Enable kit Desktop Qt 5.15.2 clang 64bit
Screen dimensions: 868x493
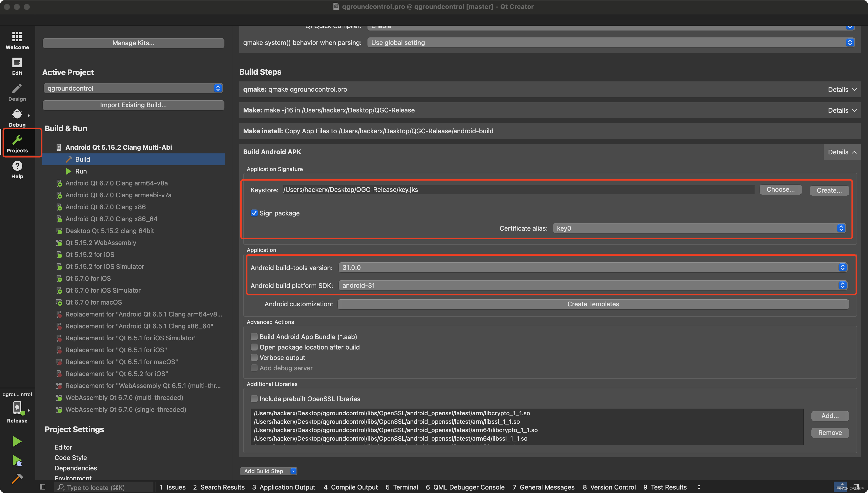point(109,231)
